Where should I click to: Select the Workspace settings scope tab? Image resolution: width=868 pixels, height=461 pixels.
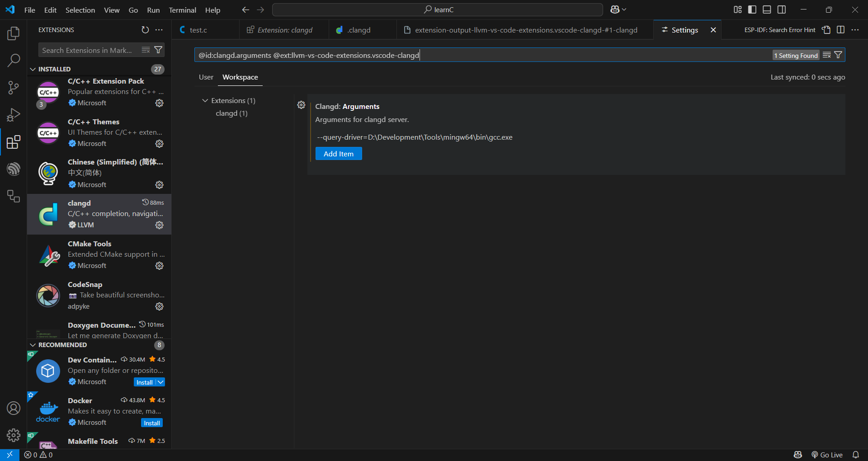click(240, 77)
